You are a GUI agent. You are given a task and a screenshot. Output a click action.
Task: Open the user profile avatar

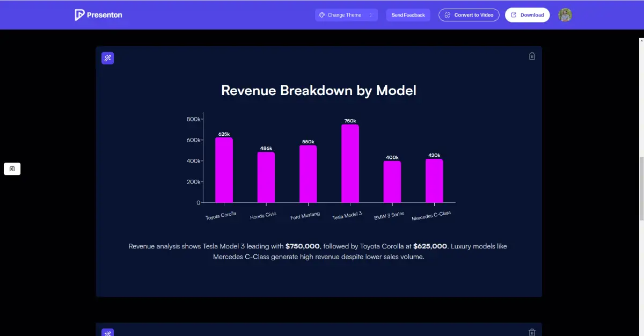click(x=565, y=15)
